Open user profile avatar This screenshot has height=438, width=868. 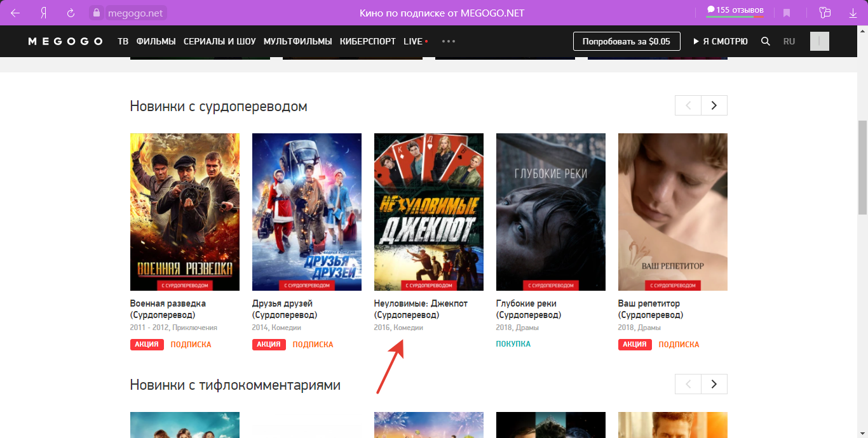tap(820, 41)
